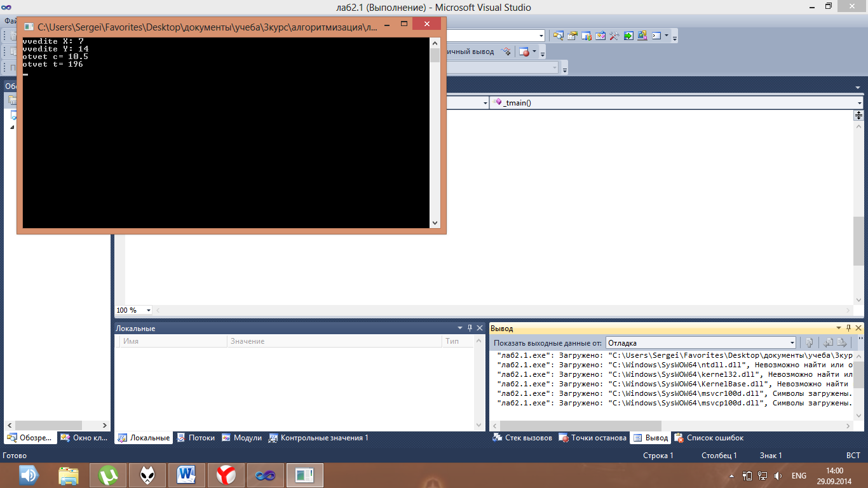Click the Тип column header in Locals
This screenshot has width=868, height=488.
pos(458,341)
